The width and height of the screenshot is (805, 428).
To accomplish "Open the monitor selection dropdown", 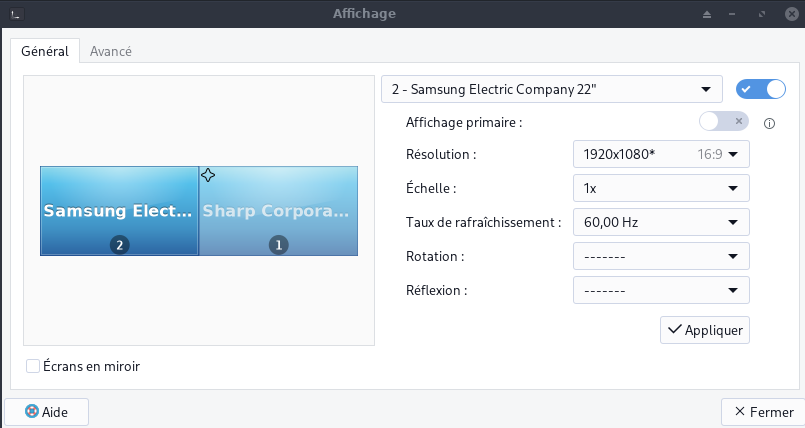I will (x=551, y=89).
